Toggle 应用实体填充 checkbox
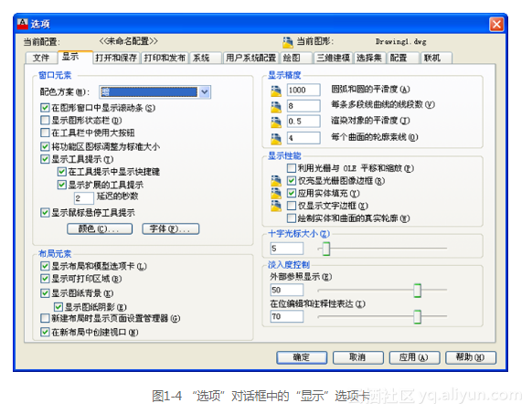The image size is (532, 414). coord(291,193)
